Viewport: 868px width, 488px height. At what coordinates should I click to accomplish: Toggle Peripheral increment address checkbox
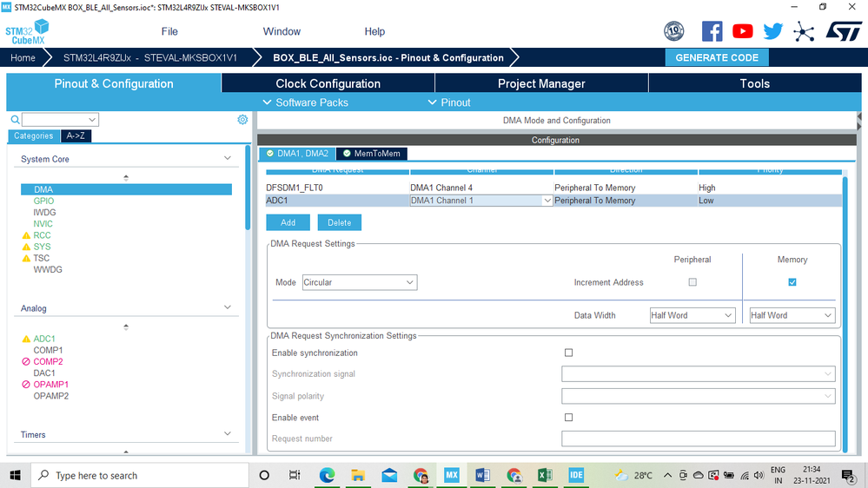click(692, 282)
